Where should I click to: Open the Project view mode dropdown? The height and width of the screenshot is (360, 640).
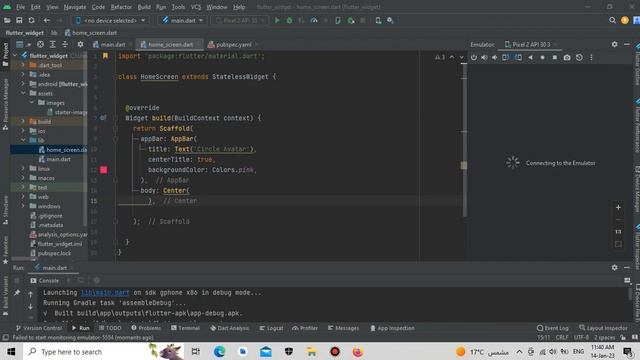23,44
